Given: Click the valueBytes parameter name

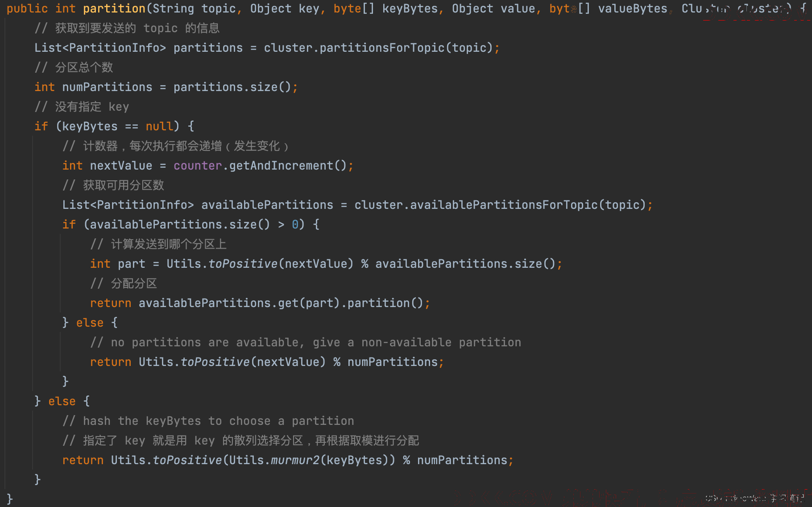Looking at the screenshot, I should tap(632, 8).
